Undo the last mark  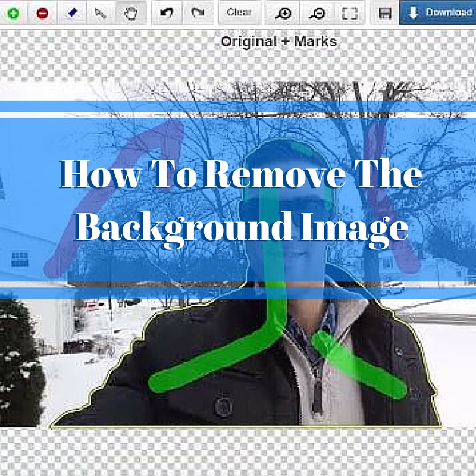[167, 12]
